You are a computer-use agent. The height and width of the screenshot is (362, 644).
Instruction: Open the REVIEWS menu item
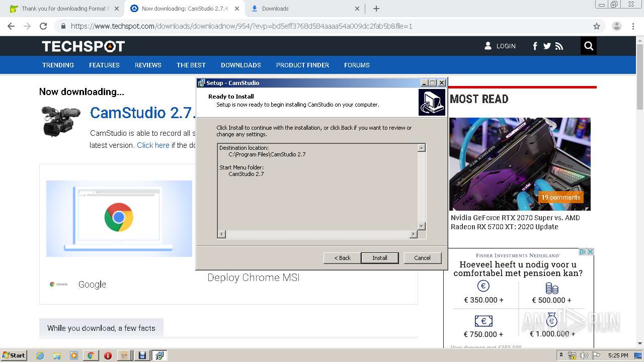148,65
